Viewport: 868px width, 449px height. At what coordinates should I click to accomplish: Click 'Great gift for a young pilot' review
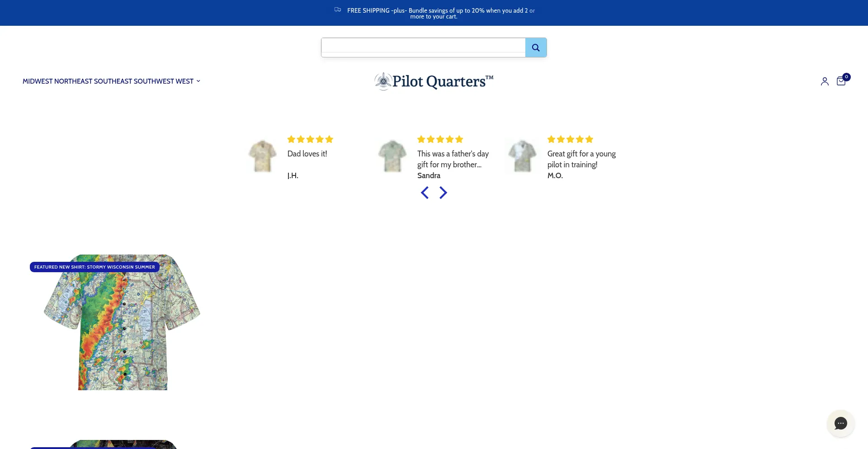(581, 159)
